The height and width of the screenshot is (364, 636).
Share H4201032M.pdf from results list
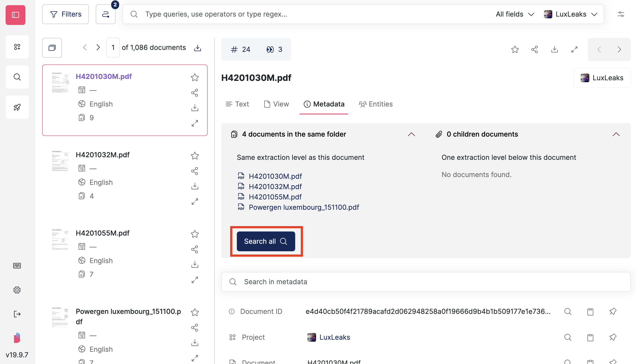point(195,171)
